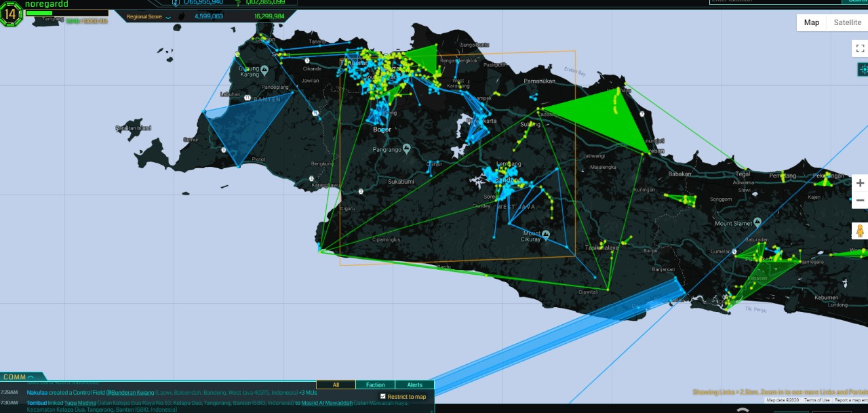Image resolution: width=868 pixels, height=413 pixels.
Task: Switch to the Alerts comm tab
Action: point(414,385)
